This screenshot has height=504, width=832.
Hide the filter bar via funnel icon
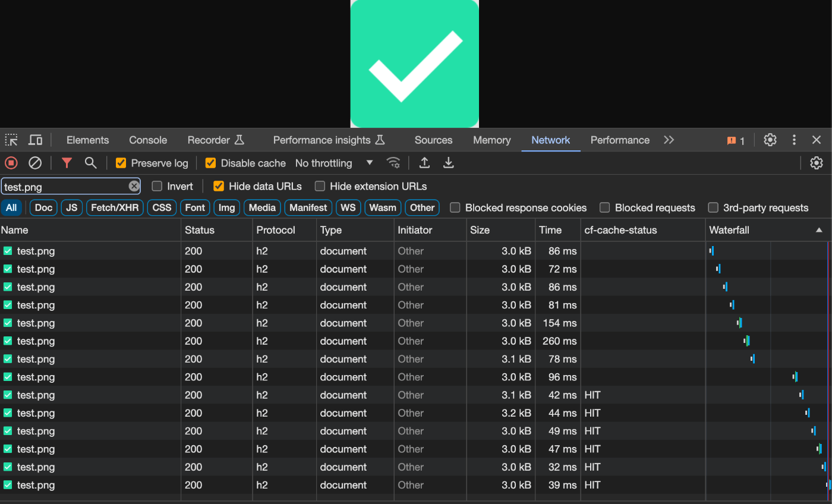click(67, 162)
